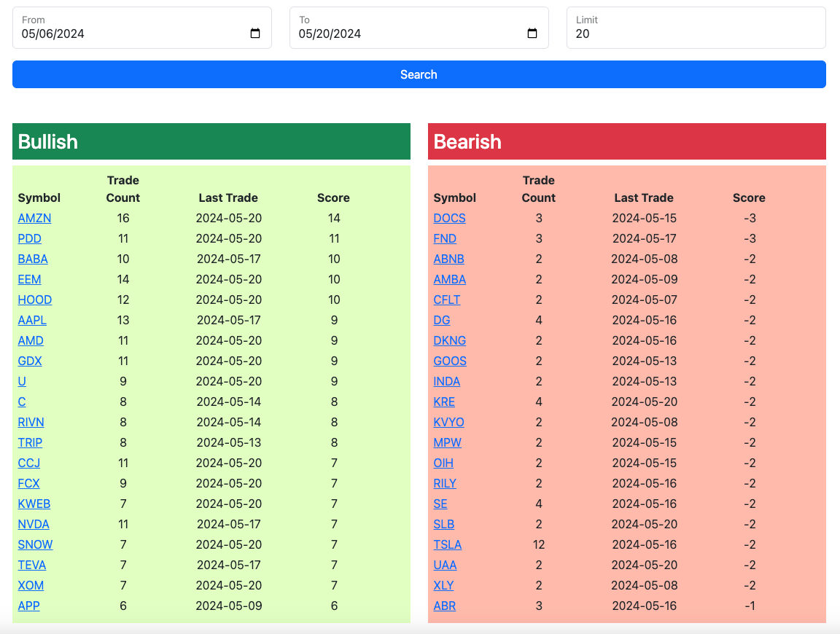840x634 pixels.
Task: Open the NVDA symbol link
Action: click(x=34, y=524)
